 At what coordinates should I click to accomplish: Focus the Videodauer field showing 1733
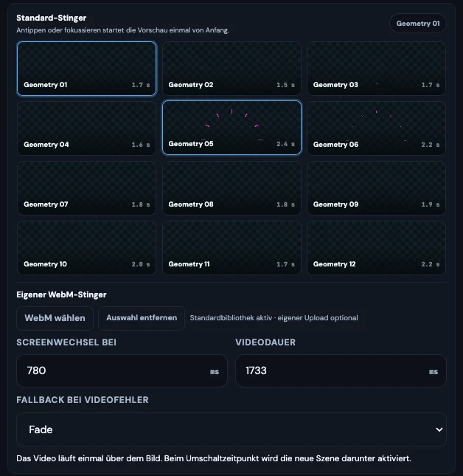pos(341,370)
